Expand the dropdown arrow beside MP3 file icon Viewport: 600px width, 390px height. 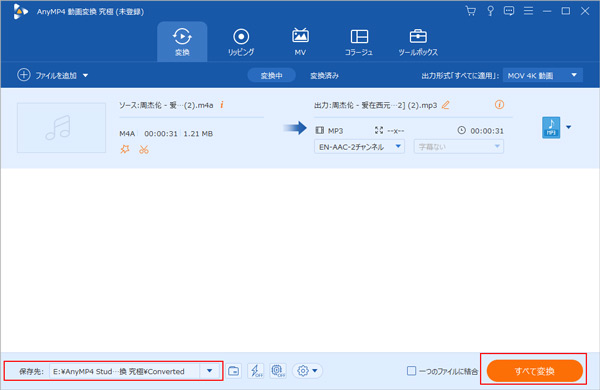pyautogui.click(x=569, y=127)
